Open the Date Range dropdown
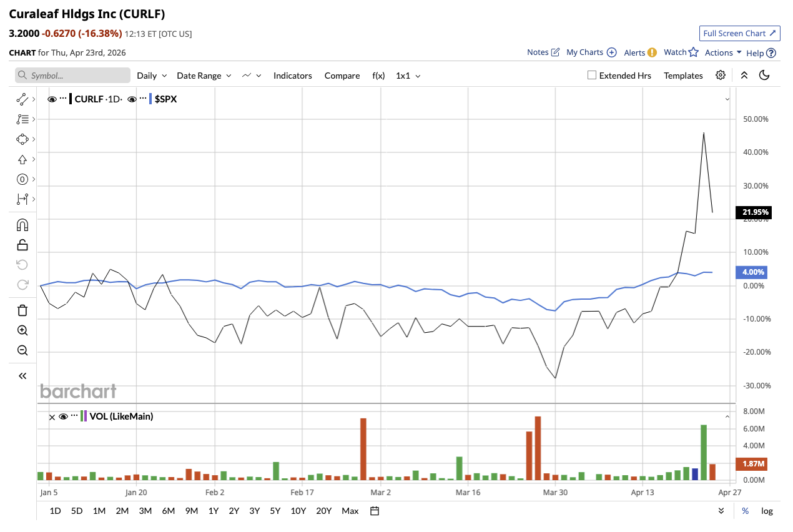The height and width of the screenshot is (532, 793). 204,76
